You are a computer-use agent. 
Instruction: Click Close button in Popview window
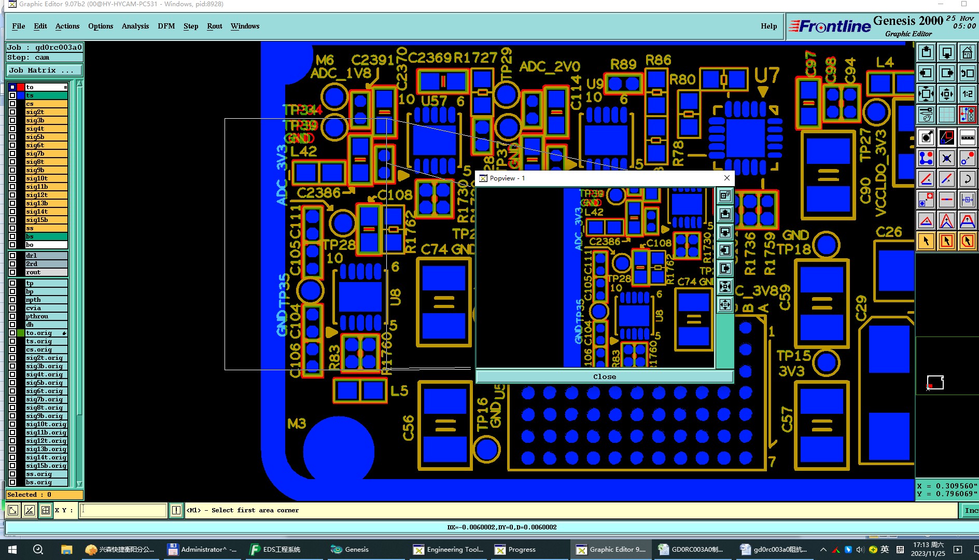605,376
